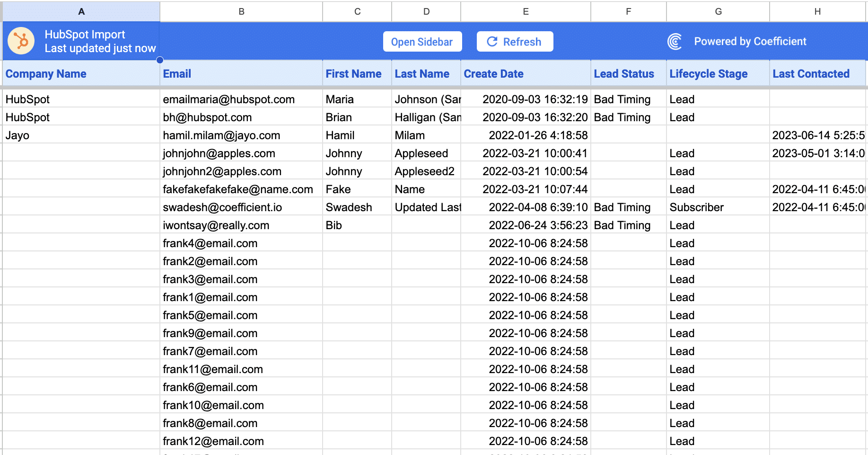Click the frank12@email.com cell
868x455 pixels.
213,441
